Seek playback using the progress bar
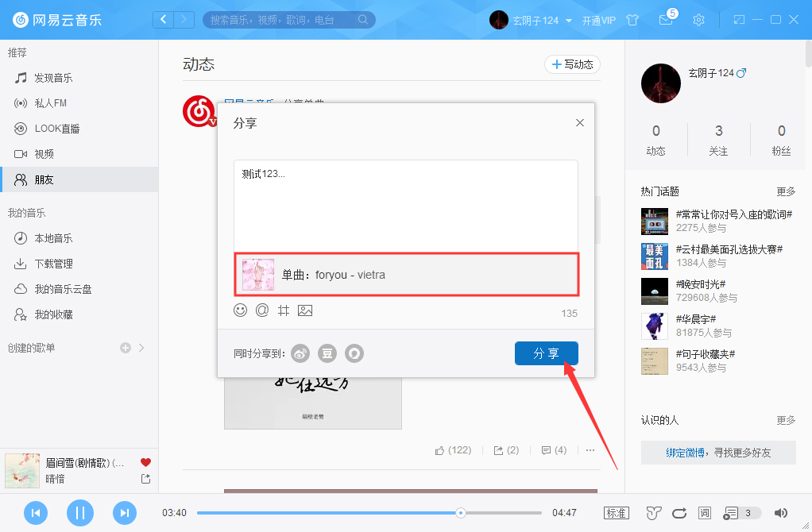Viewport: 812px width, 532px height. point(365,512)
